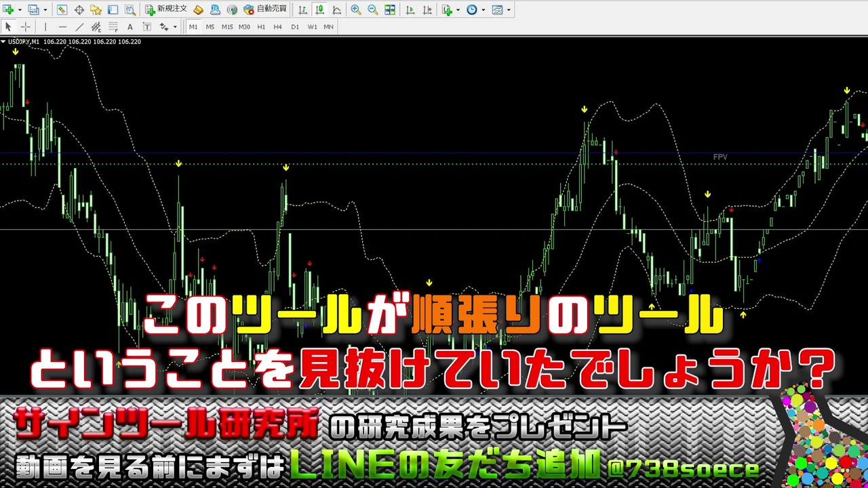The height and width of the screenshot is (488, 868).
Task: Click the FPV label on the chart
Action: click(x=720, y=157)
